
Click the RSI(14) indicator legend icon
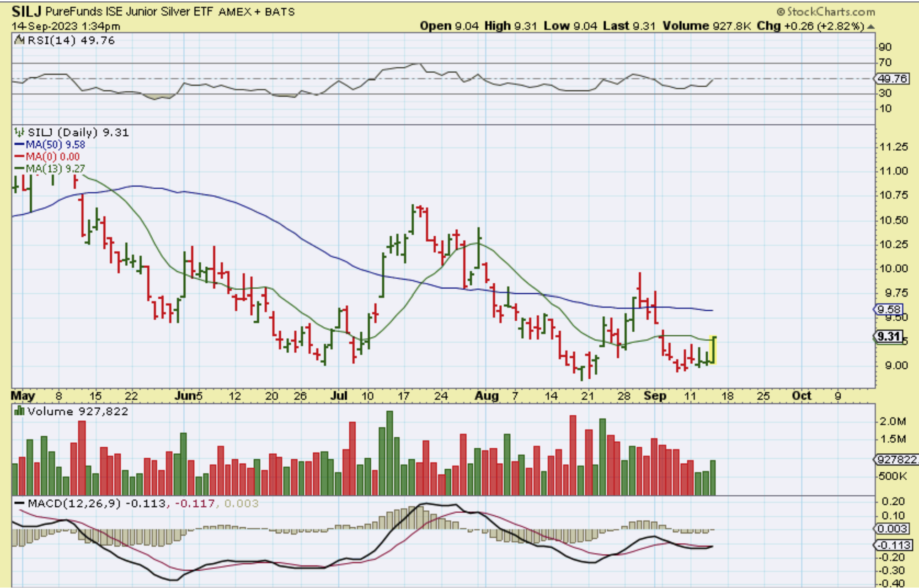[19, 40]
